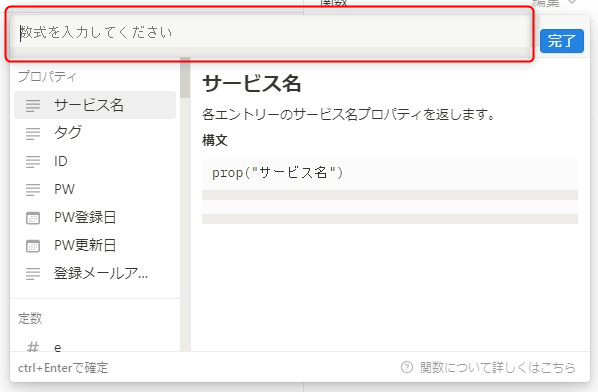Click calendar icon beside PW更新日
Viewport: 598px width, 392px height.
pyautogui.click(x=33, y=246)
